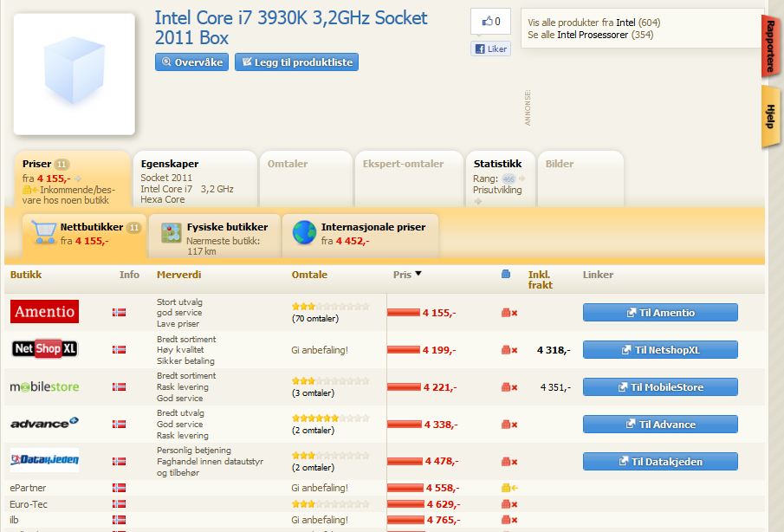Click the Til Advance button
The width and height of the screenshot is (784, 532).
click(x=660, y=424)
